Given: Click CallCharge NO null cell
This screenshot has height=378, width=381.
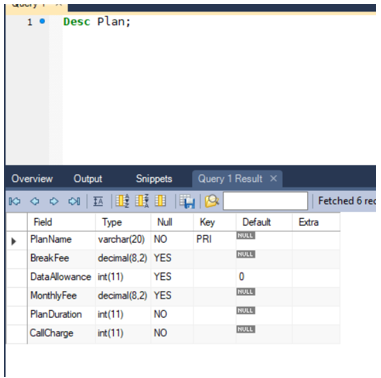Looking at the screenshot, I should (x=172, y=333).
